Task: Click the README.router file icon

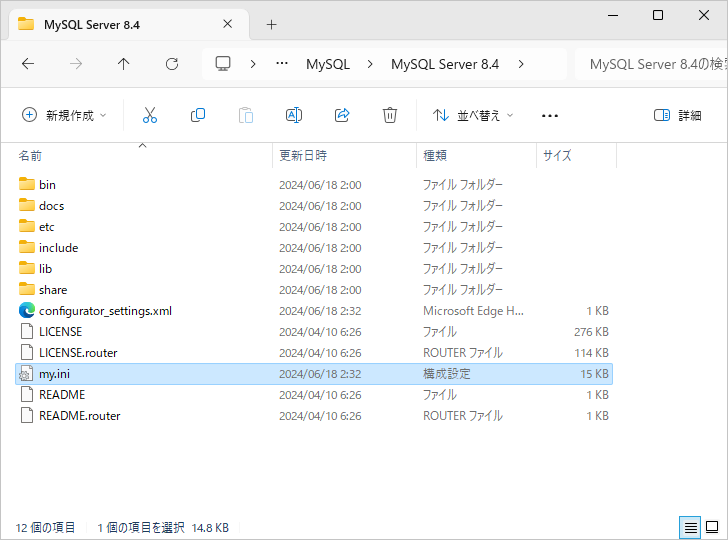Action: tap(27, 415)
